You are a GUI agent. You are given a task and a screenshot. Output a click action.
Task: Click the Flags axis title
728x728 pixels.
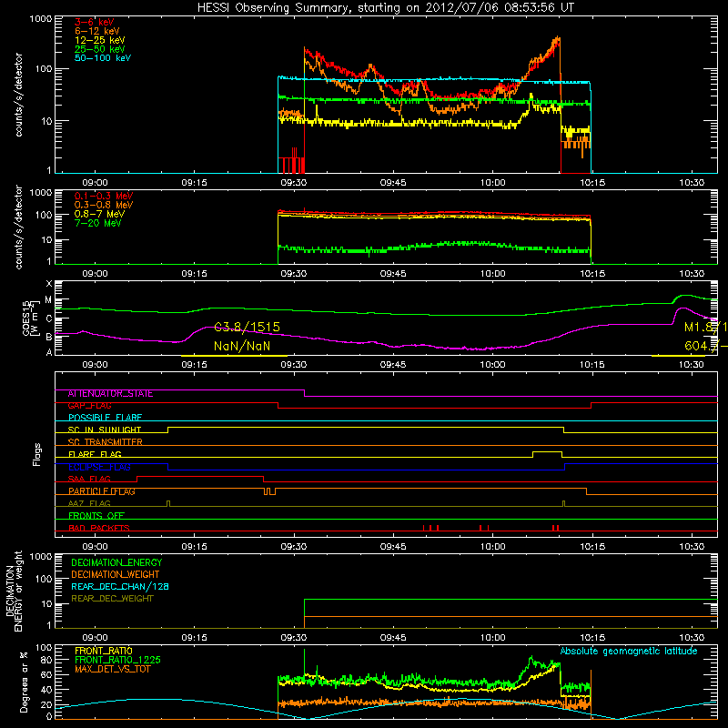(x=37, y=454)
